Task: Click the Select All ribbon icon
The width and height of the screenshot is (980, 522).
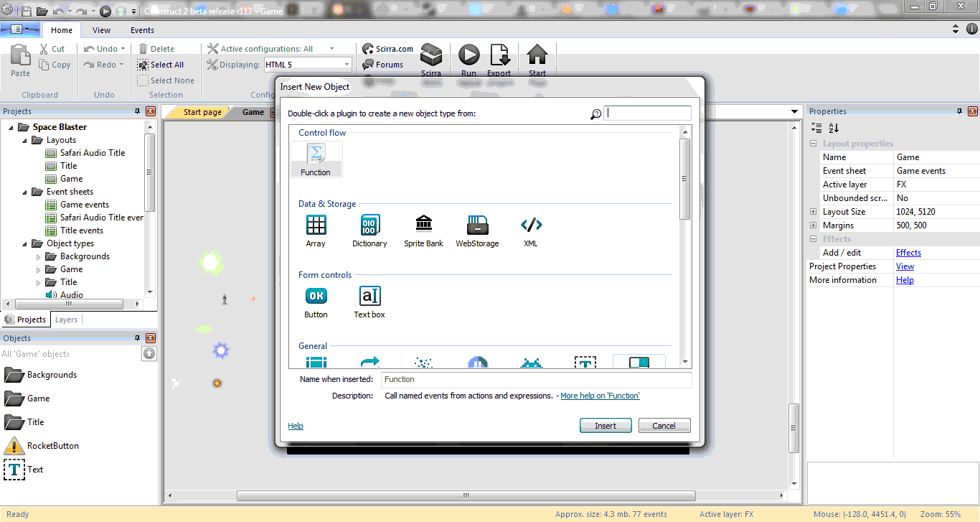Action: [143, 65]
